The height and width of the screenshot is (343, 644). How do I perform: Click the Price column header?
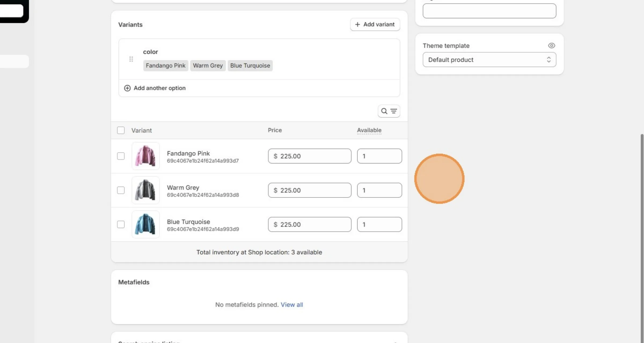click(275, 130)
